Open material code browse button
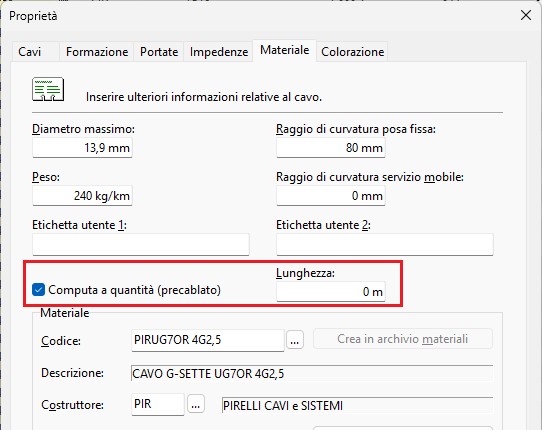542x430 pixels. tap(295, 340)
